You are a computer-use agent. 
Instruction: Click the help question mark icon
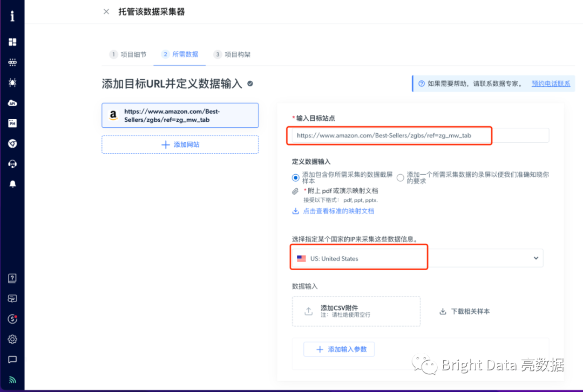coord(12,278)
